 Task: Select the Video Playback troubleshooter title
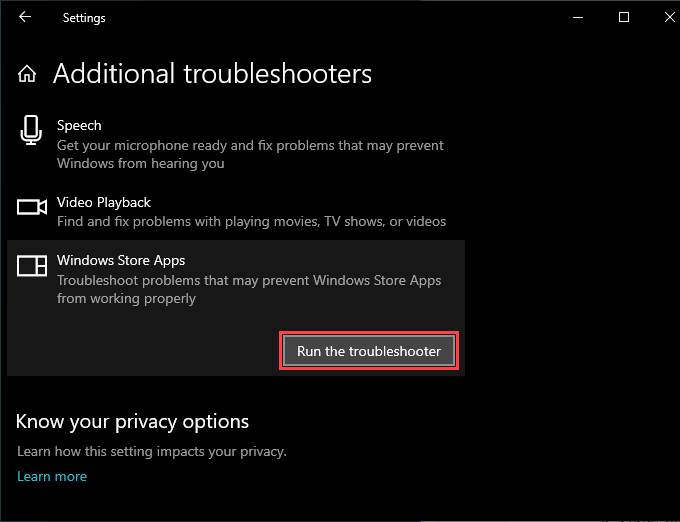coord(104,202)
